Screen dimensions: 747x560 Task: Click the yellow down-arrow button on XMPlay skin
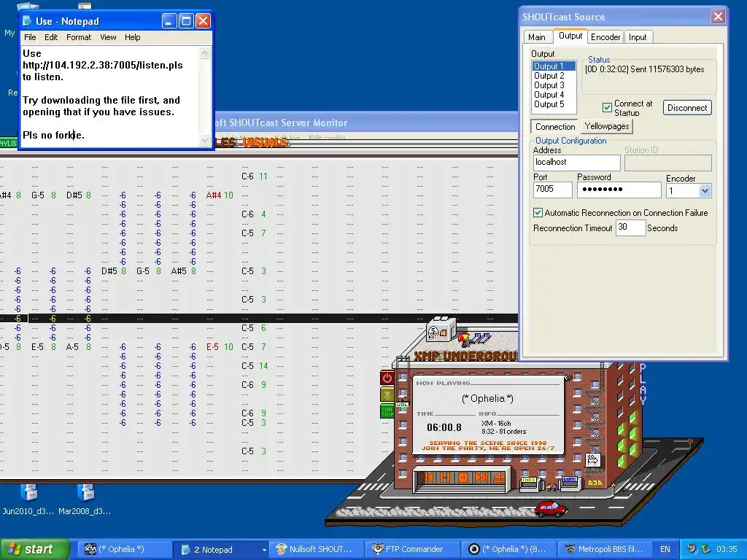coord(387,394)
